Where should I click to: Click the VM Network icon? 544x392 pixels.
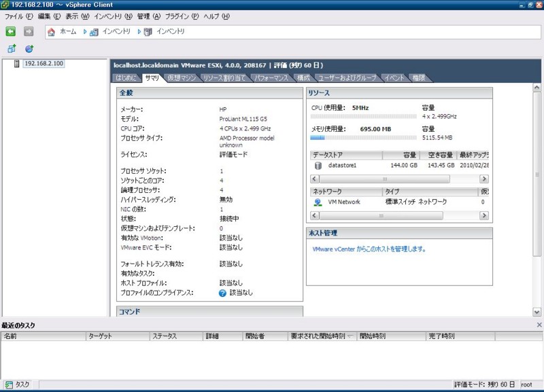point(318,202)
